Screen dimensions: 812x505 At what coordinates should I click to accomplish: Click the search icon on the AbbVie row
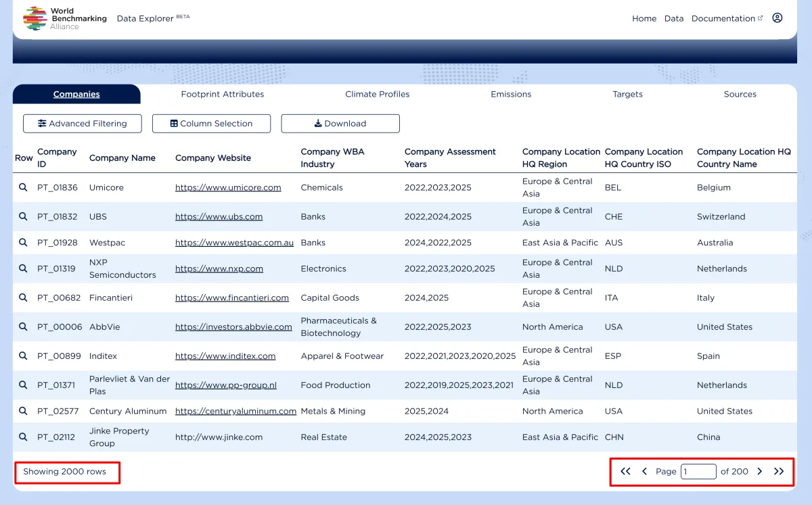click(x=23, y=327)
